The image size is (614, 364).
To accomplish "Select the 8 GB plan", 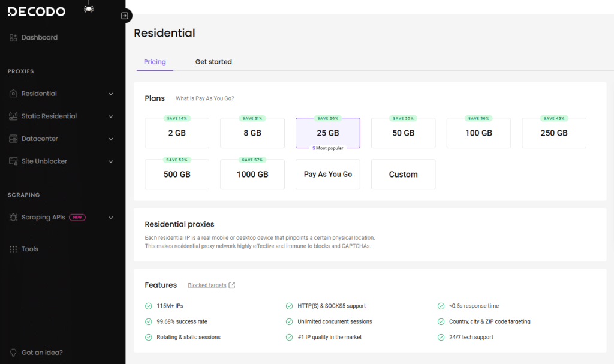I will (252, 133).
